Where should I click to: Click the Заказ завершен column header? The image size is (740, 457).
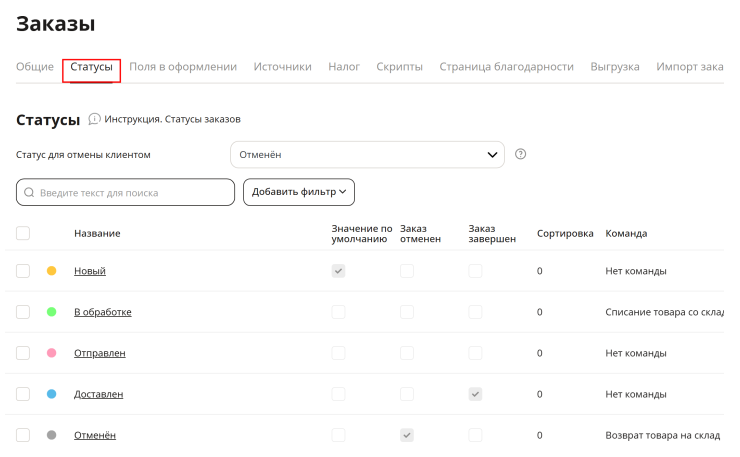[x=492, y=234]
